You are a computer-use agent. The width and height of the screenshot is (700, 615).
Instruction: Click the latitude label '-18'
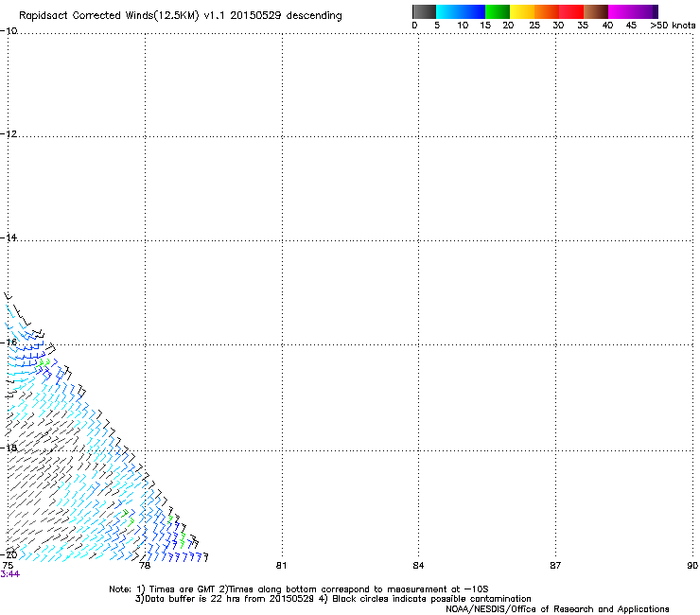click(x=9, y=448)
